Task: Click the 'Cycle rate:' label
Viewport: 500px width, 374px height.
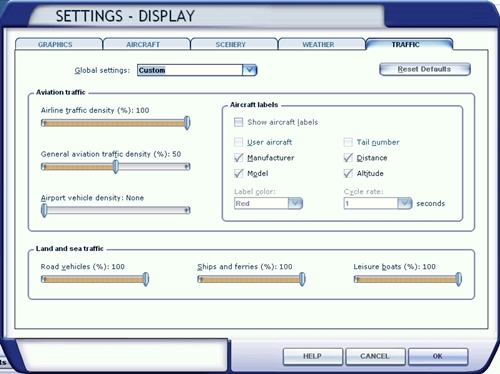Action: pos(364,192)
